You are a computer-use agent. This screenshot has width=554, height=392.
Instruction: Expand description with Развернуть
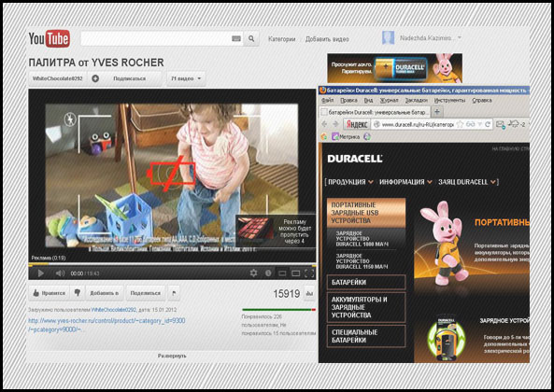pos(172,356)
